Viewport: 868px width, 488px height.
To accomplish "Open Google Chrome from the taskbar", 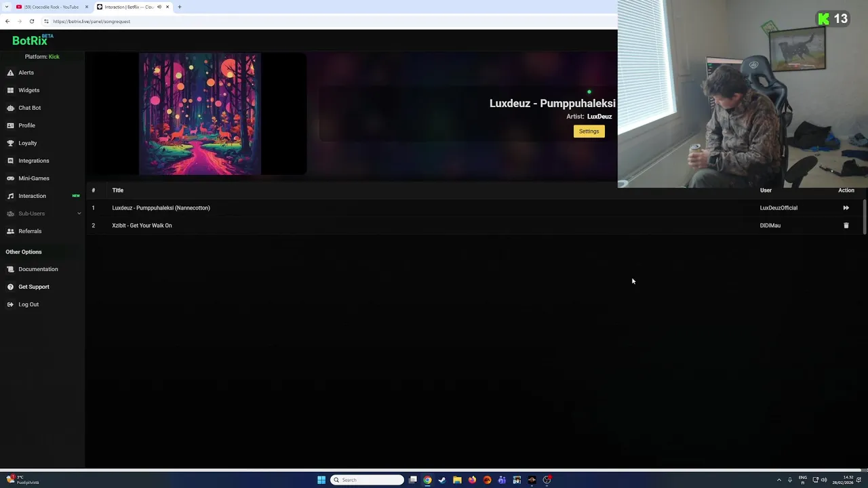I will 427,480.
